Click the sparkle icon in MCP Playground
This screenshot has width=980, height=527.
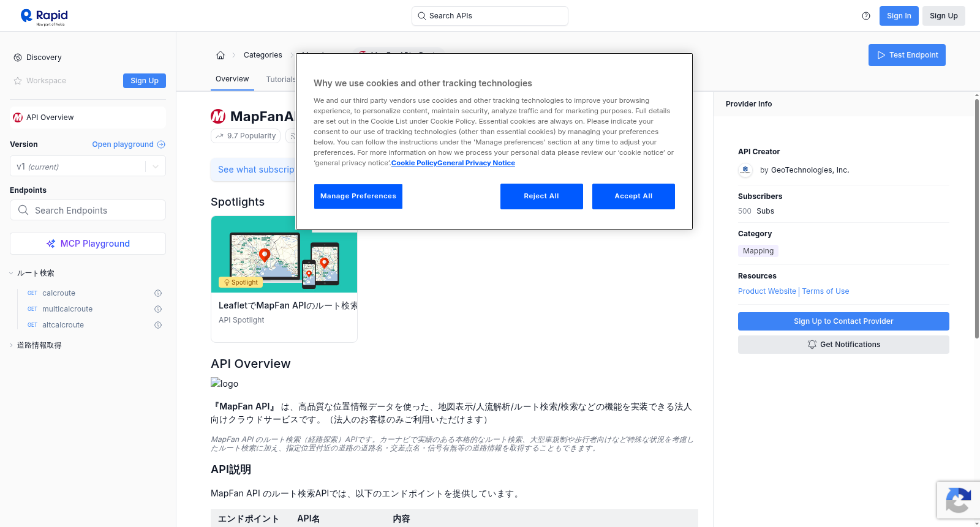51,244
